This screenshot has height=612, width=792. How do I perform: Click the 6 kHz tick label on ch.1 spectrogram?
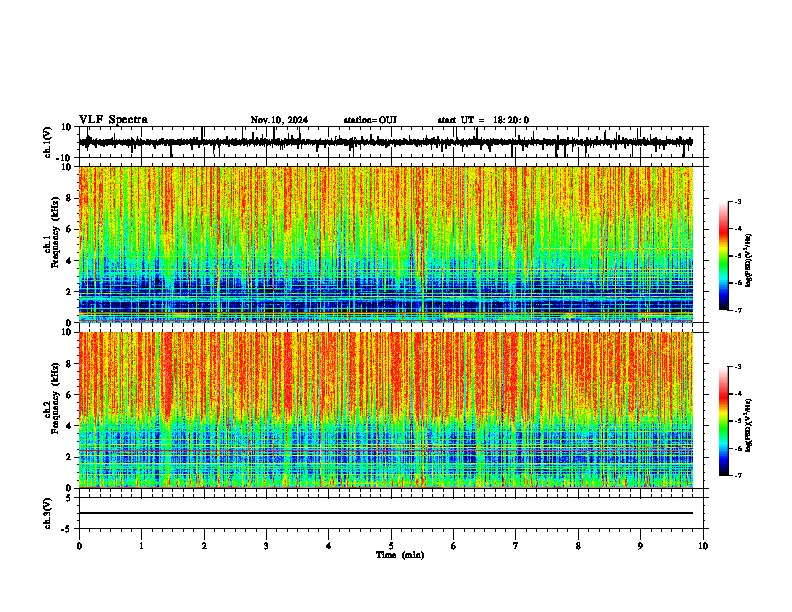click(x=69, y=229)
